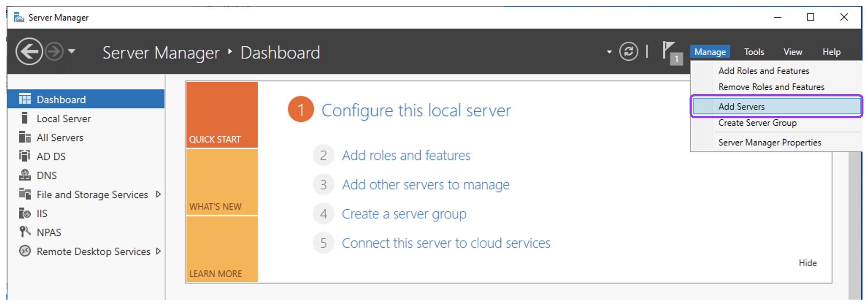Choose Create Server Group menu entry

[x=776, y=123]
